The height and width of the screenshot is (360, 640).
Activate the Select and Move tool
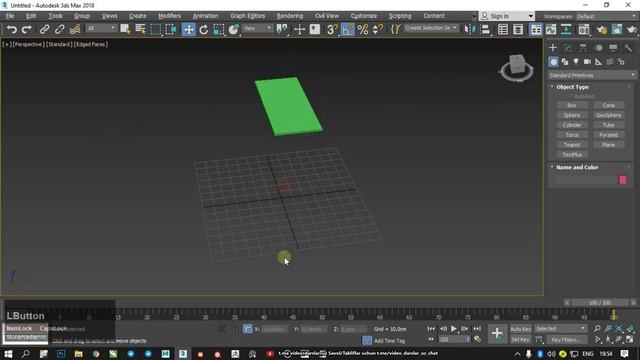click(189, 29)
